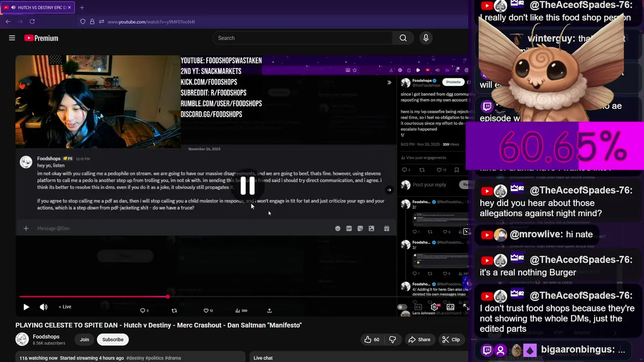Reload the page with refresh icon
Screen dimensions: 644x362
32,22
